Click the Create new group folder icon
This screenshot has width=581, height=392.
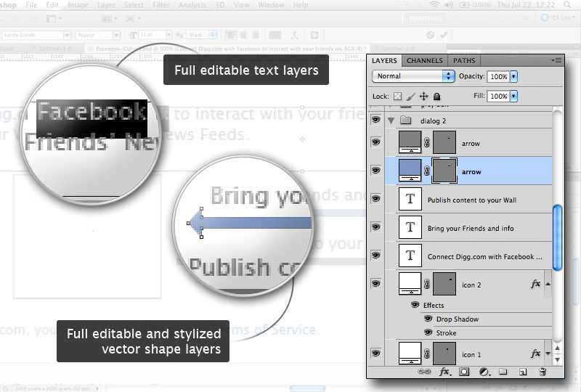(x=503, y=371)
